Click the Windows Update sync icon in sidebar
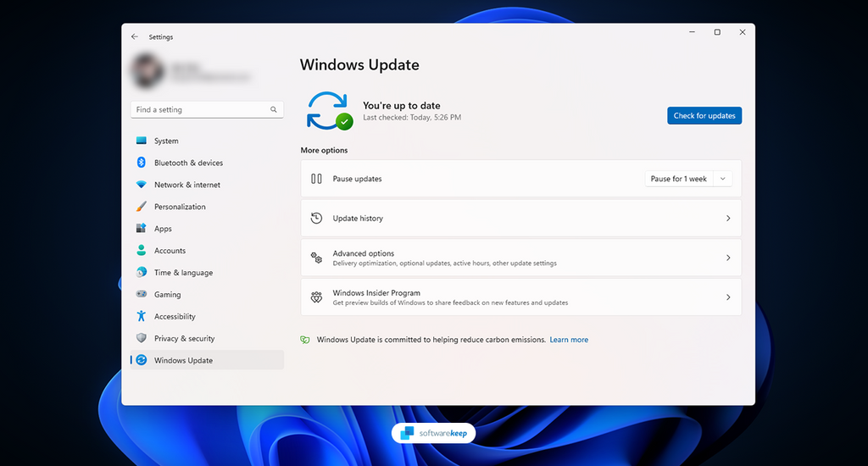868x466 pixels. 142,360
